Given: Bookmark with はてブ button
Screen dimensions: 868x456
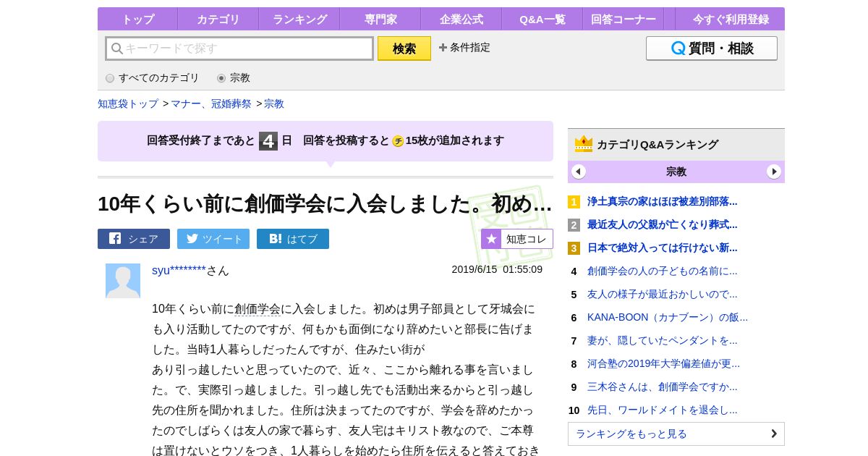Looking at the screenshot, I should pos(293,239).
